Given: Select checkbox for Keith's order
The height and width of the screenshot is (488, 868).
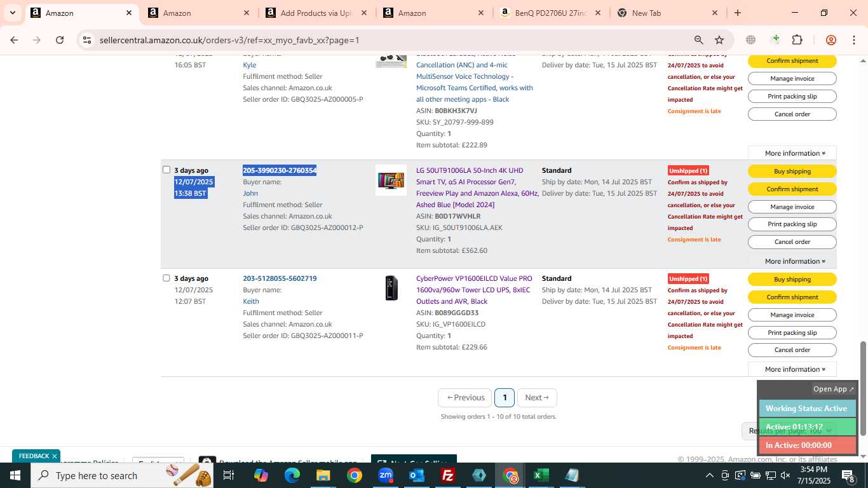Looking at the screenshot, I should [x=166, y=278].
